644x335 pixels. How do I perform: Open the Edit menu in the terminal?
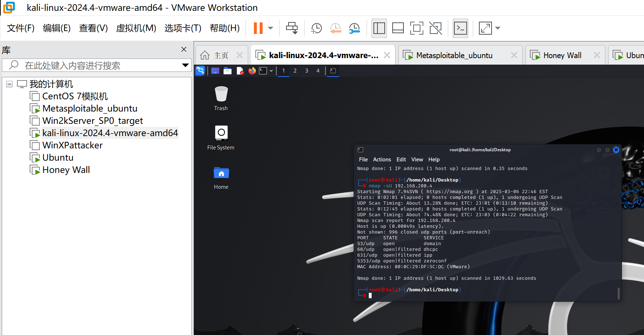(401, 160)
